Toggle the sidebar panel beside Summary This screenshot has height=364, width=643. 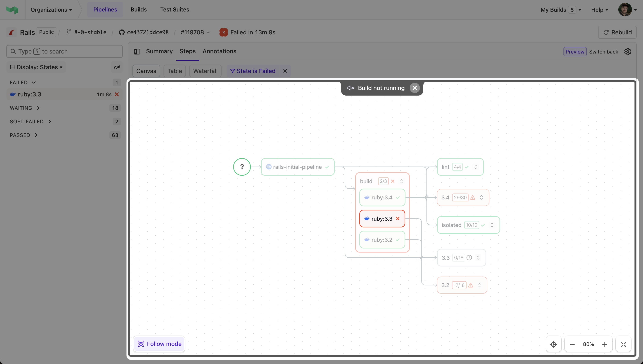(137, 52)
